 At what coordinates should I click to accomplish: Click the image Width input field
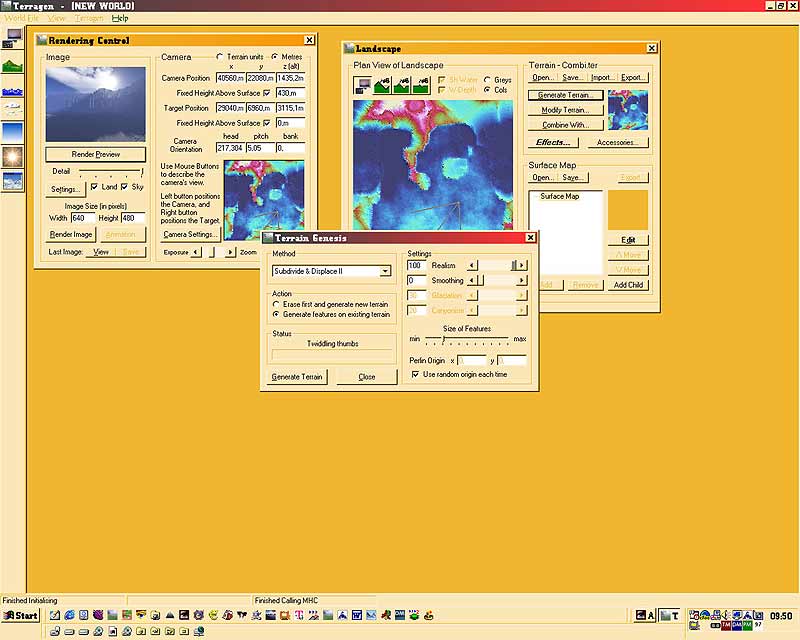[82, 218]
